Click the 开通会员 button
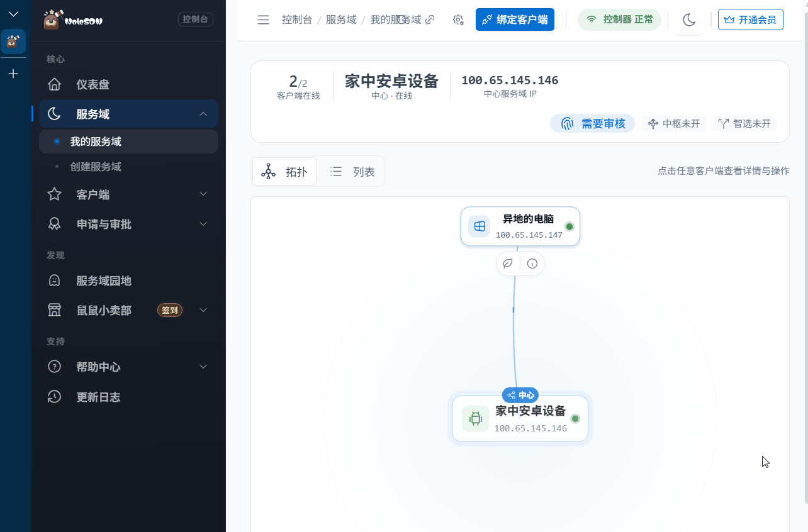The width and height of the screenshot is (808, 532). click(750, 19)
